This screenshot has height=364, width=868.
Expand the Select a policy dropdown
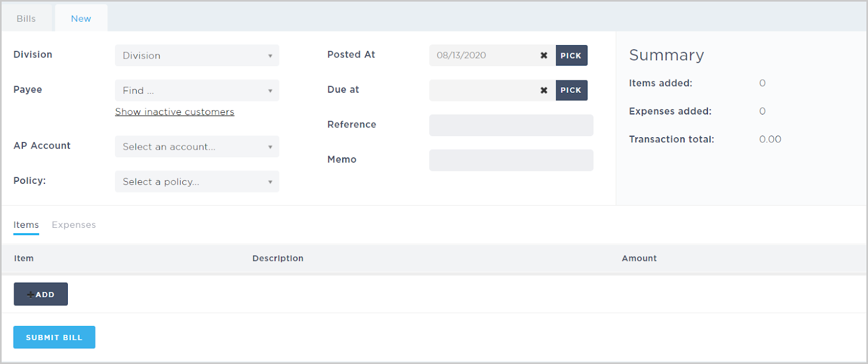197,182
